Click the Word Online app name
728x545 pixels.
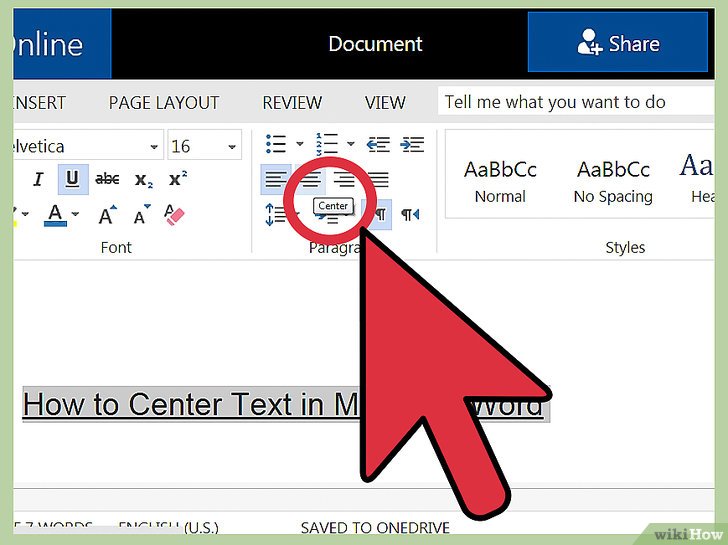(48, 45)
